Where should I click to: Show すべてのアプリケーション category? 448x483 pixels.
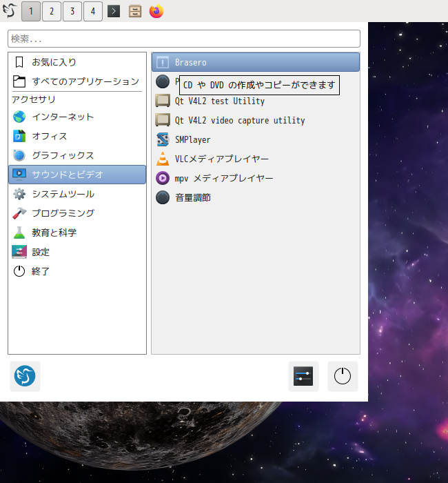(77, 81)
